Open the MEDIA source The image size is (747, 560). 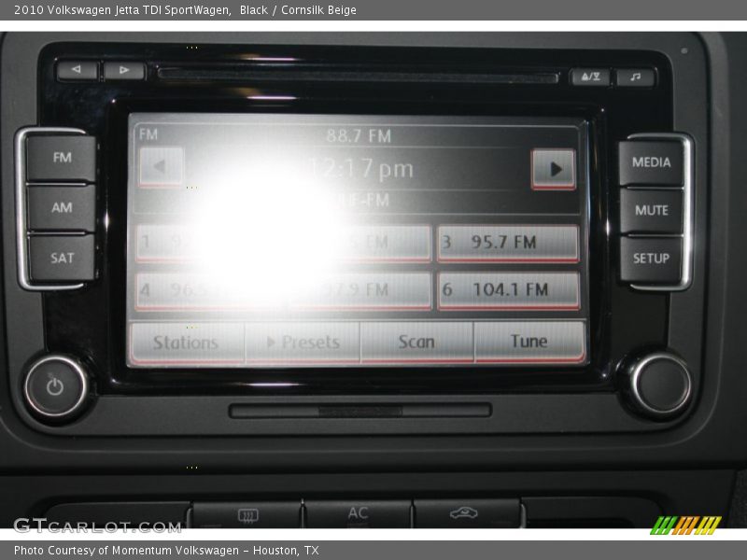point(651,162)
